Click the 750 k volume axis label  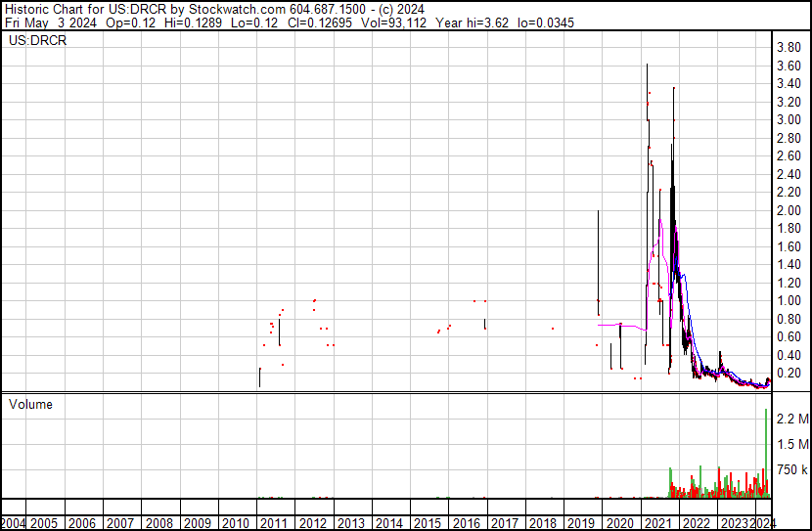(x=791, y=469)
